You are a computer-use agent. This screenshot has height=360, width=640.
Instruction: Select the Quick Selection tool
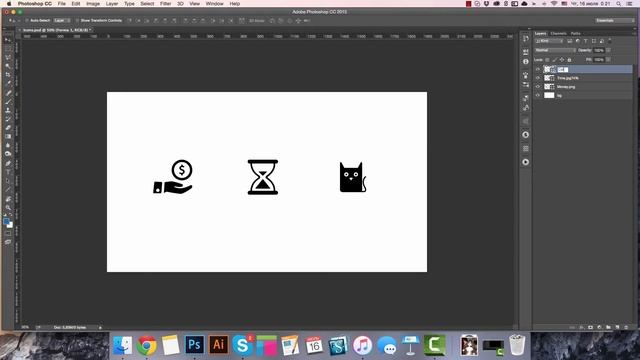8,66
